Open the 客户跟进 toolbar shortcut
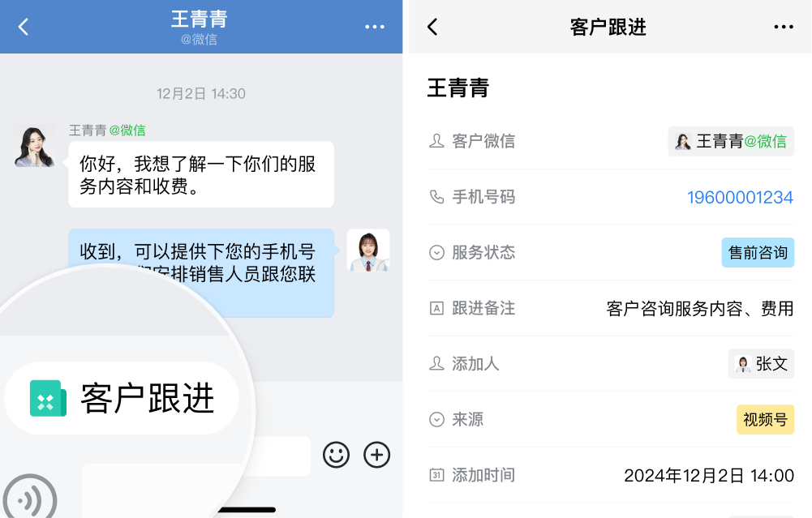Image resolution: width=812 pixels, height=518 pixels. tap(121, 398)
